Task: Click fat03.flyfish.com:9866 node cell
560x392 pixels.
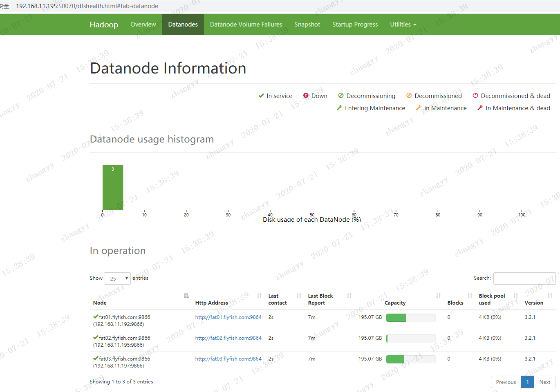Action: point(121,362)
